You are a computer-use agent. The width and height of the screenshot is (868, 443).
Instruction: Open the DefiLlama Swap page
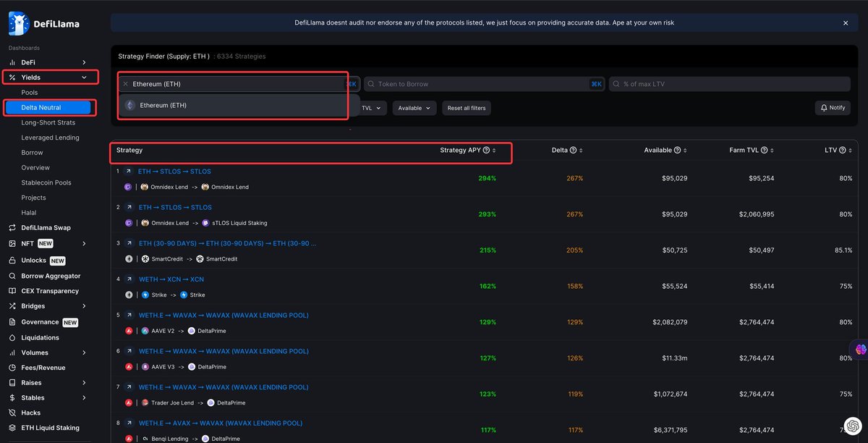click(46, 227)
